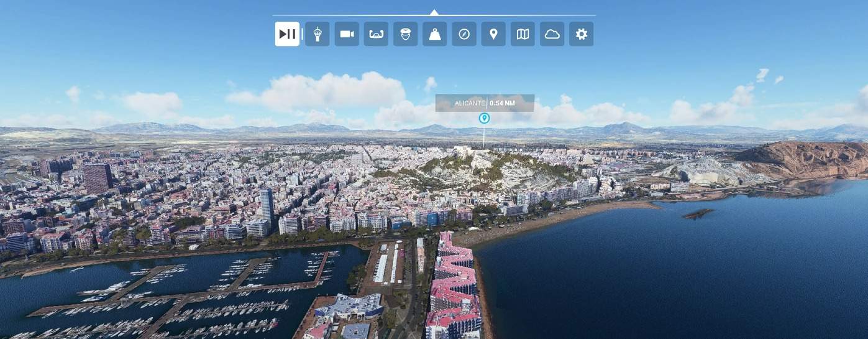Open the ATC control tower panel
This screenshot has height=339, width=868.
click(317, 34)
